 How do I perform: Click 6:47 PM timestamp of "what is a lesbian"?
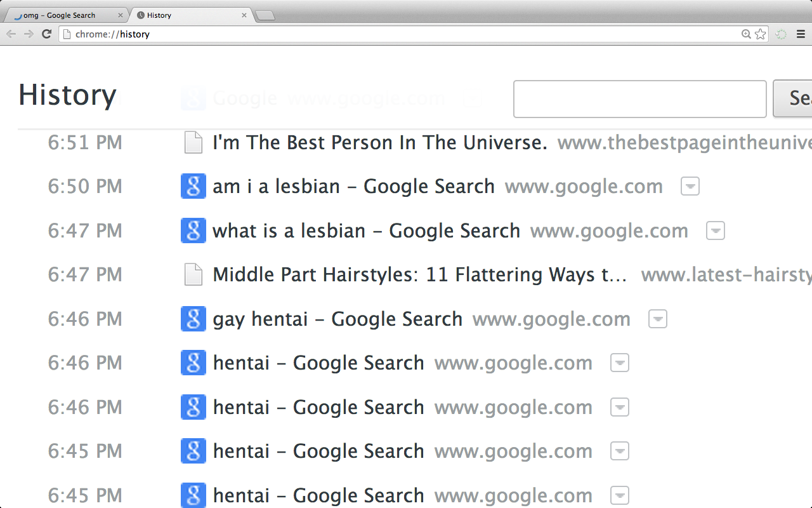coord(85,231)
